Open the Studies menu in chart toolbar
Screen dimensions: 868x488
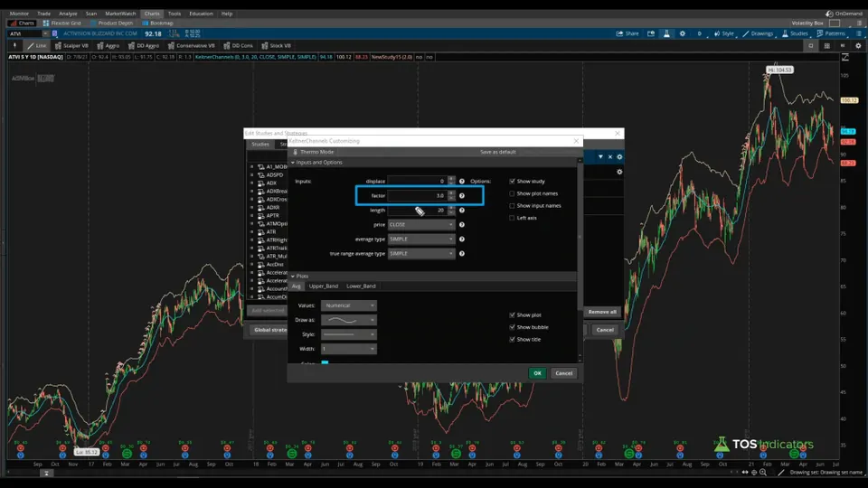[x=795, y=33]
